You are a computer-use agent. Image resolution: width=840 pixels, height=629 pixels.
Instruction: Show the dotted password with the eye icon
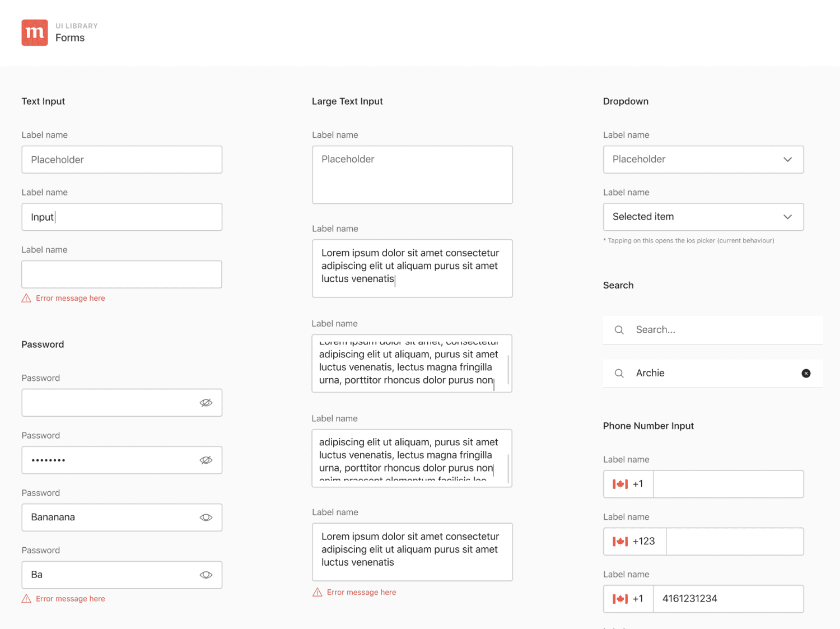(206, 460)
